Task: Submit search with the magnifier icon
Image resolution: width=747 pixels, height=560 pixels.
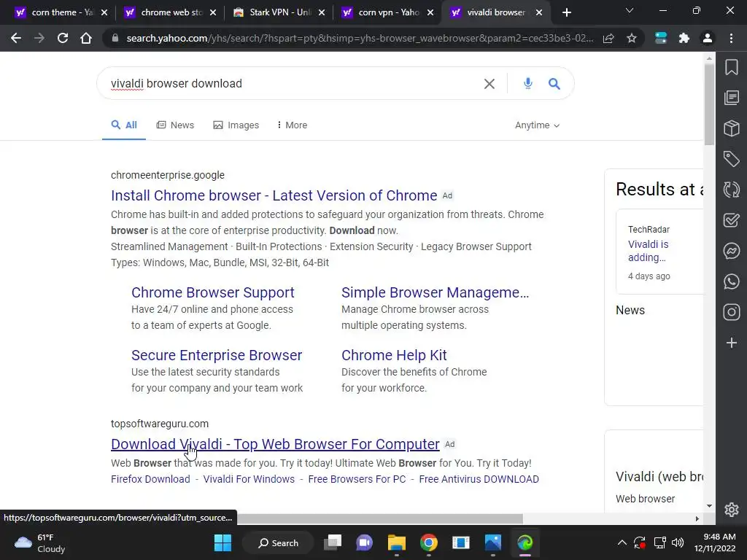Action: click(x=554, y=84)
